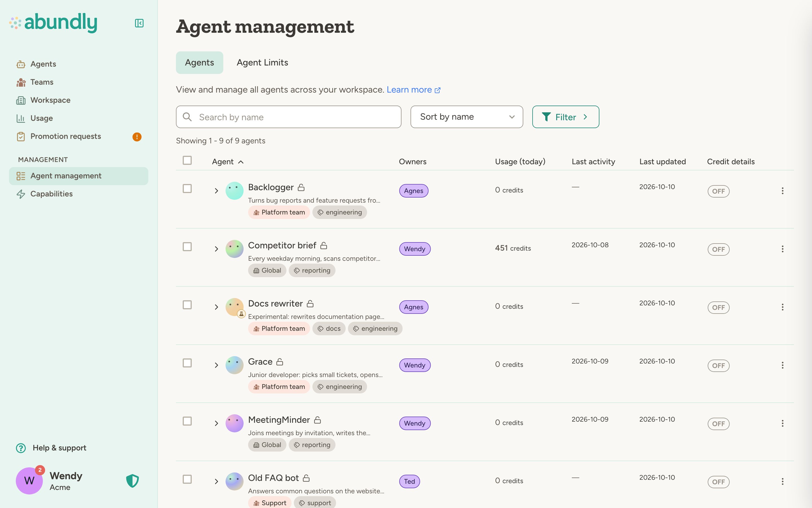Open Capabilities in the sidebar
Viewport: 812px width, 508px height.
point(78,194)
